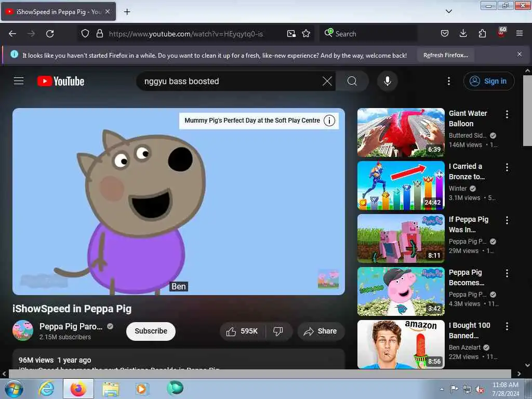The image size is (532, 399).
Task: Open Peppa Pig Becomes thumbnail
Action: [x=401, y=291]
